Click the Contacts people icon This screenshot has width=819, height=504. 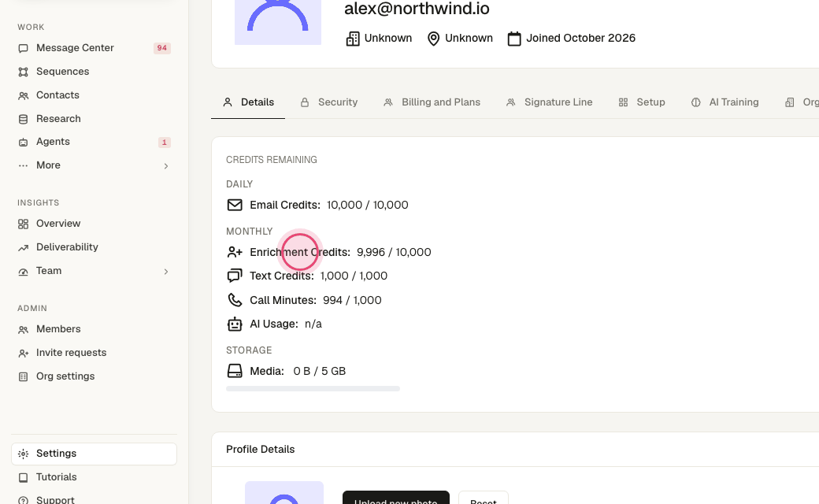23,95
